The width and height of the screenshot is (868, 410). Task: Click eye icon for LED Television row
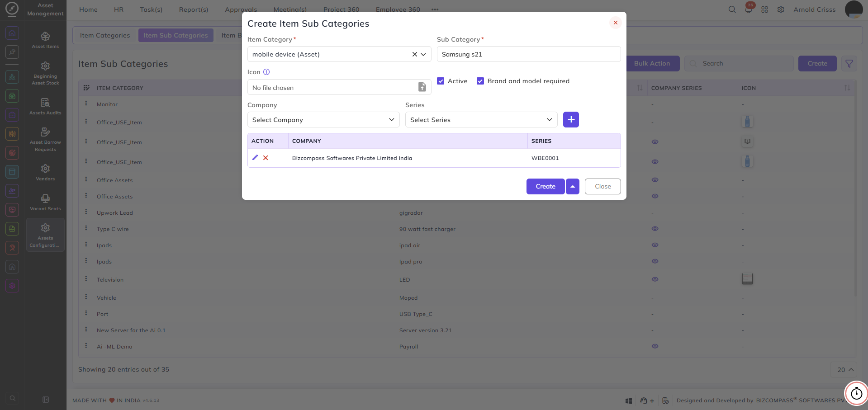pos(655,279)
